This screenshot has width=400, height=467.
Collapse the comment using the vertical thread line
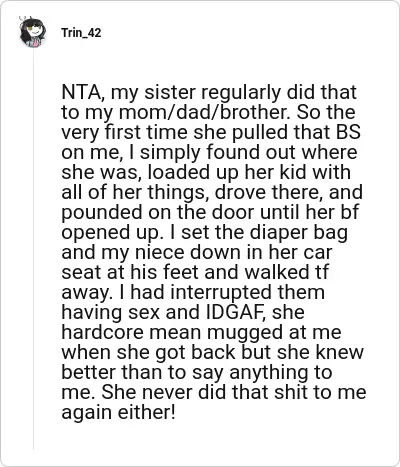pyautogui.click(x=33, y=248)
